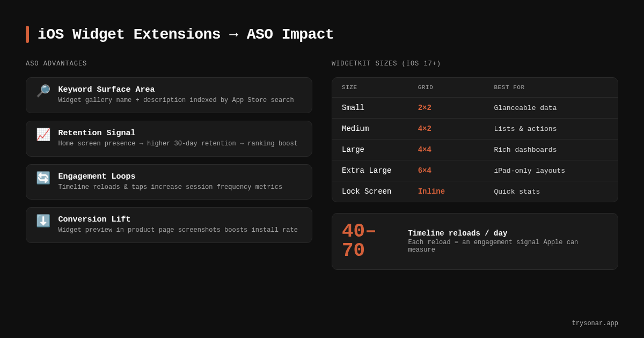Image resolution: width=644 pixels, height=338 pixels.
Task: Click the 'Glanceable data' cell
Action: (x=525, y=108)
